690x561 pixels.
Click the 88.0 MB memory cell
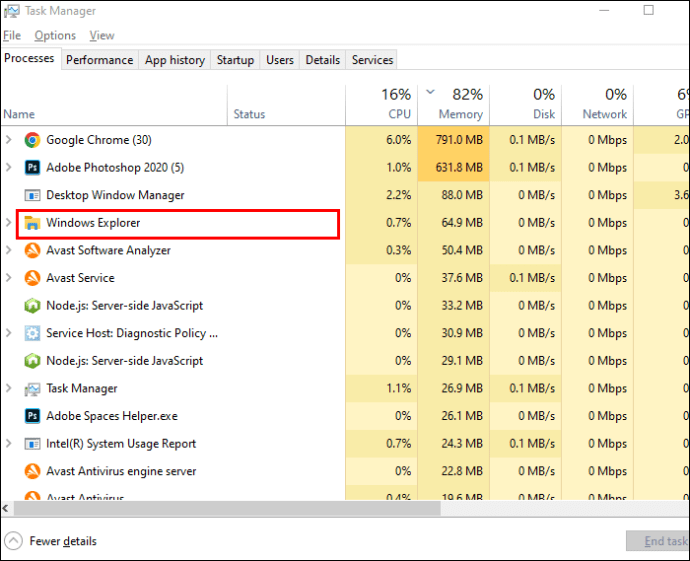tap(453, 195)
